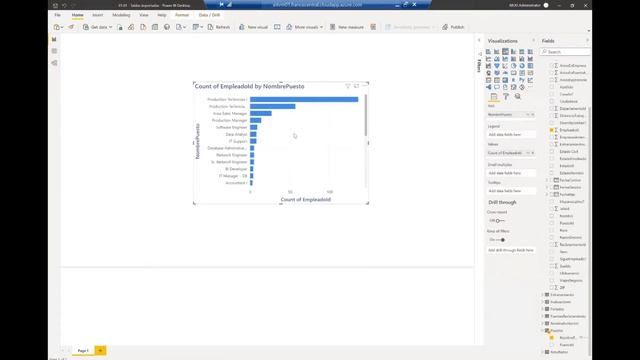Select the treemap visualization
640x360 pixels.
(x=530, y=66)
